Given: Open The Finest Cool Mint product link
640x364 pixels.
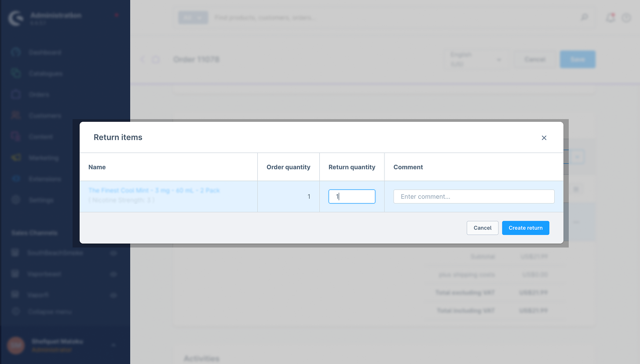Looking at the screenshot, I should point(154,190).
